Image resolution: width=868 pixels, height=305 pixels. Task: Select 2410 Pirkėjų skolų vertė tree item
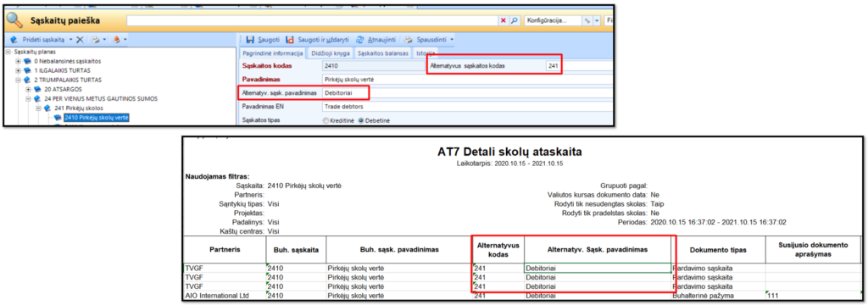point(97,118)
